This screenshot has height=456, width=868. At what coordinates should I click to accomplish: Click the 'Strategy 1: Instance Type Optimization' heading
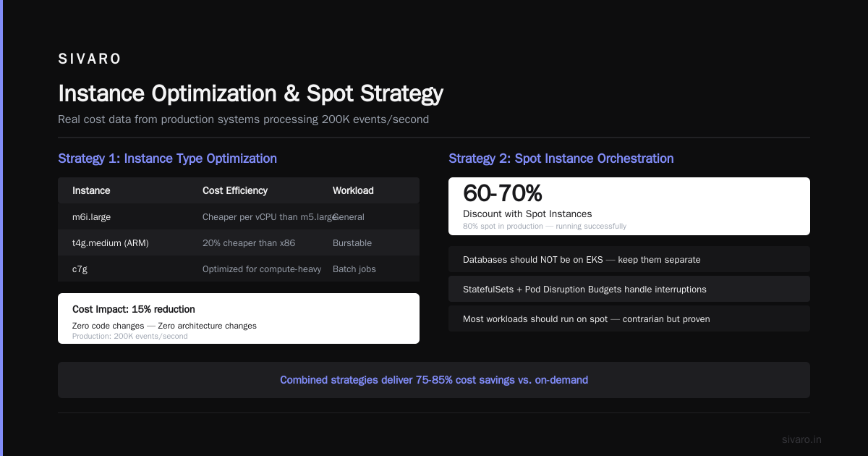point(167,159)
